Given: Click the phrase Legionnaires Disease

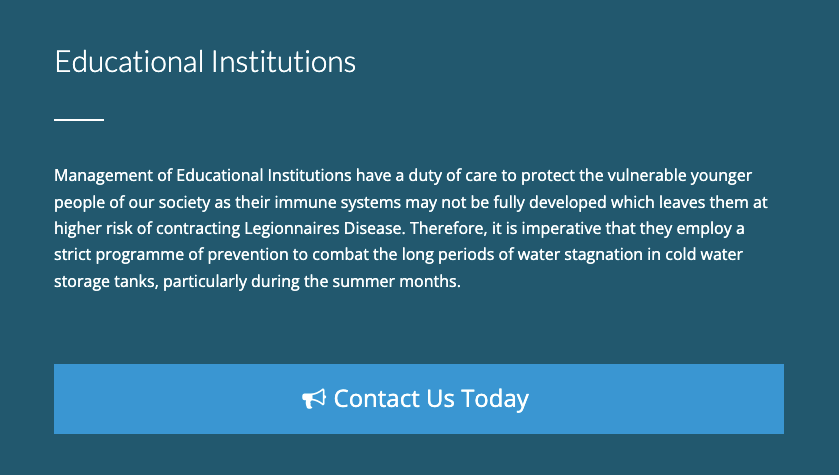Looking at the screenshot, I should (x=323, y=228).
